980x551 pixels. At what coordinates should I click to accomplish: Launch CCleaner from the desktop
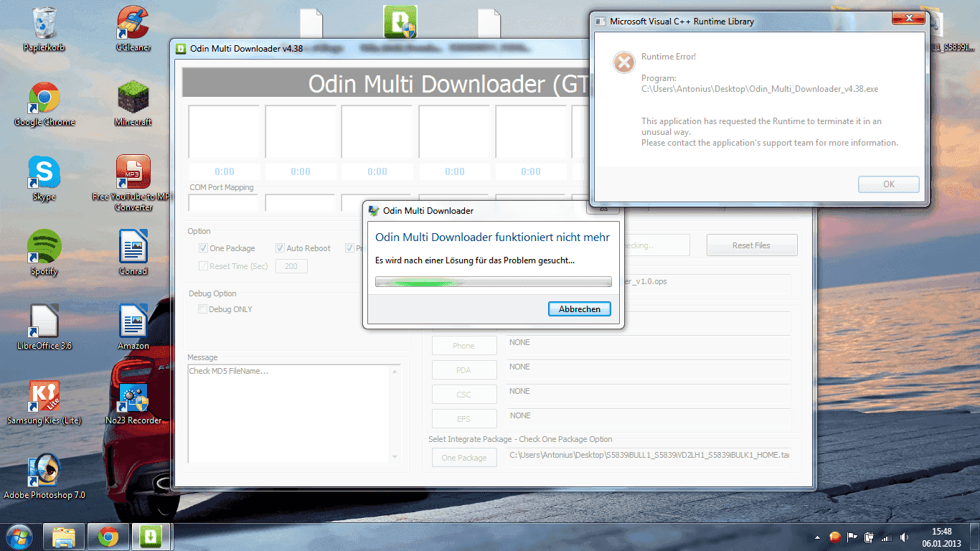point(133,29)
